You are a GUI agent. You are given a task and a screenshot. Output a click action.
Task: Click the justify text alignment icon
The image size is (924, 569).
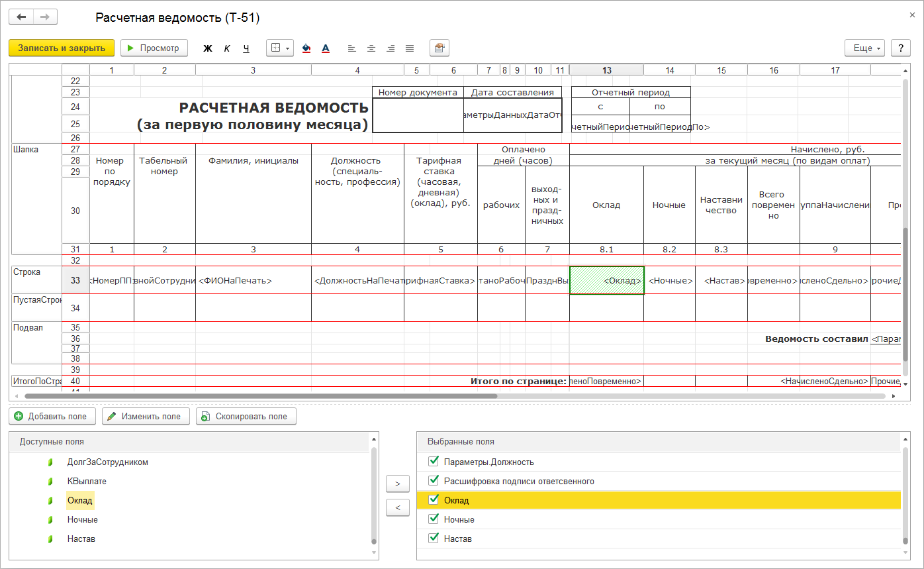(x=410, y=48)
